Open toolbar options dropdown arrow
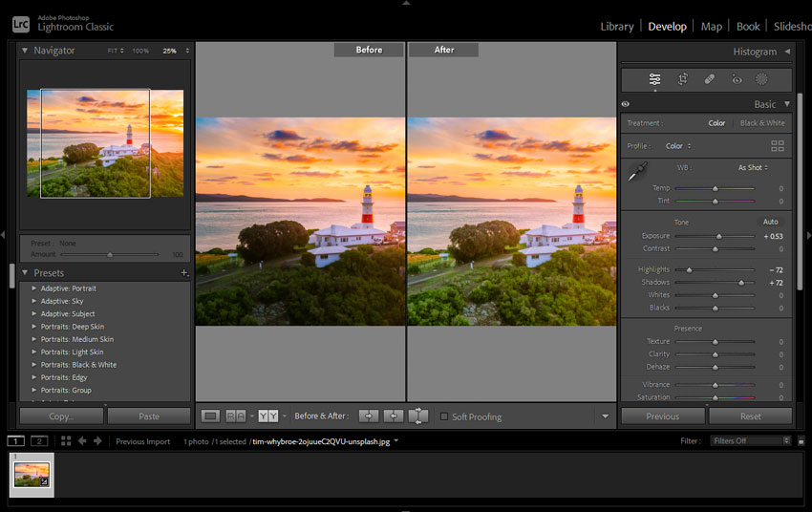 click(x=606, y=416)
